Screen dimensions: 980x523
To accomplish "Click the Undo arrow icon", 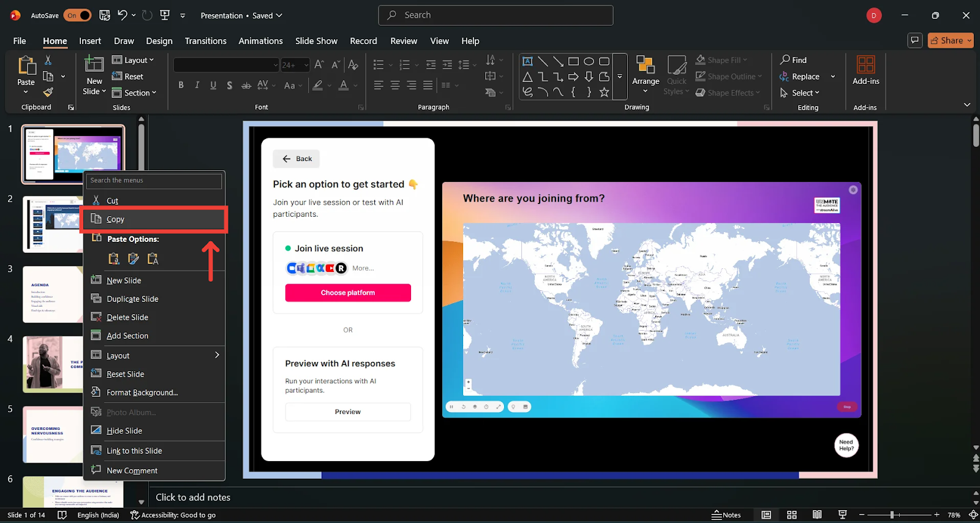I will point(123,15).
